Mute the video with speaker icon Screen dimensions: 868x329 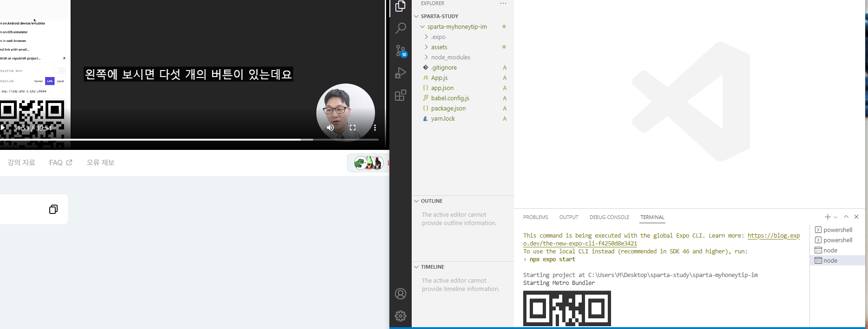point(330,128)
